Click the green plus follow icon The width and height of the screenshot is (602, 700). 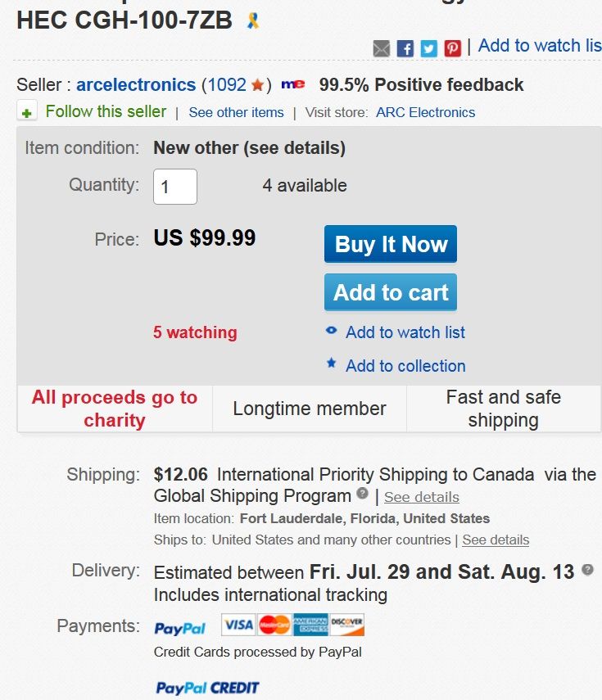coord(27,112)
